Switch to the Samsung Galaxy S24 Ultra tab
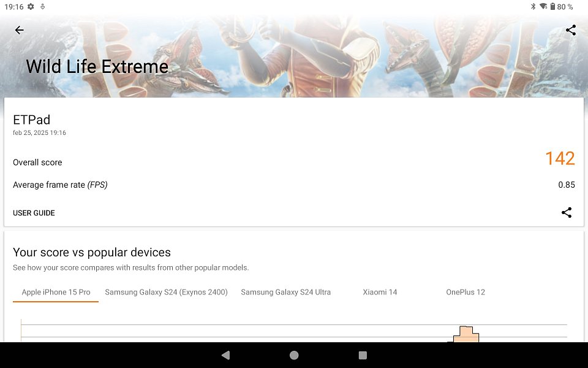This screenshot has height=368, width=588. tap(286, 292)
